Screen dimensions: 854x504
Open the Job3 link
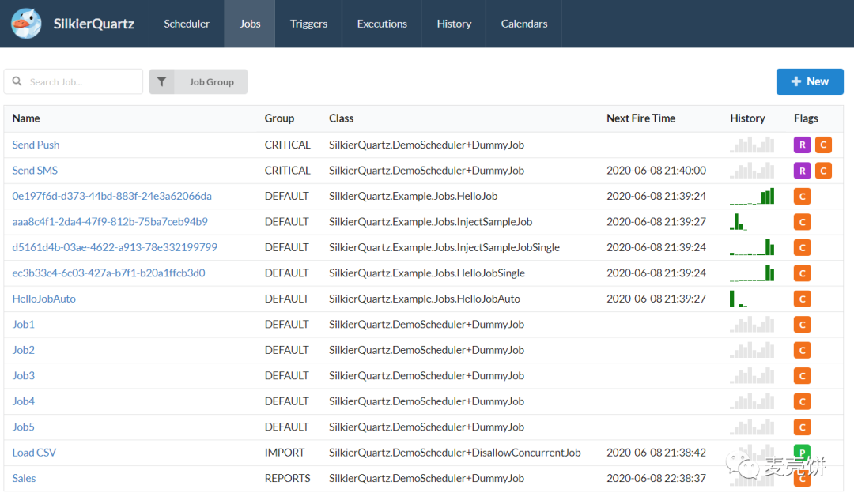pyautogui.click(x=24, y=375)
